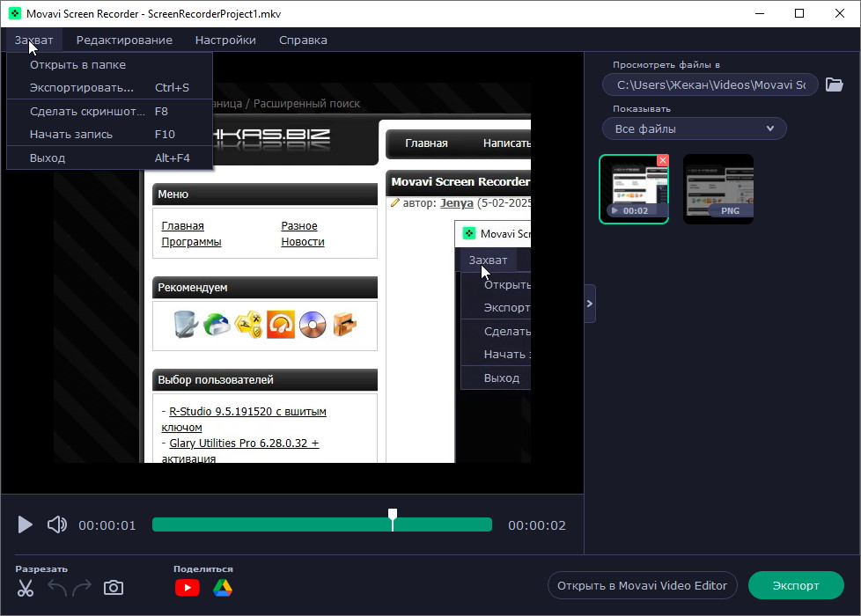This screenshot has width=861, height=616.
Task: Collapse the files side panel with the arrow
Action: click(590, 304)
